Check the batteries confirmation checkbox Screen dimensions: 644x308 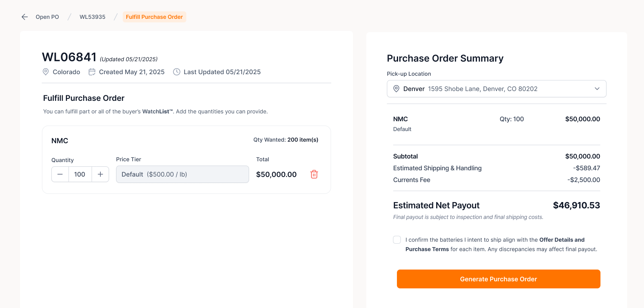397,240
